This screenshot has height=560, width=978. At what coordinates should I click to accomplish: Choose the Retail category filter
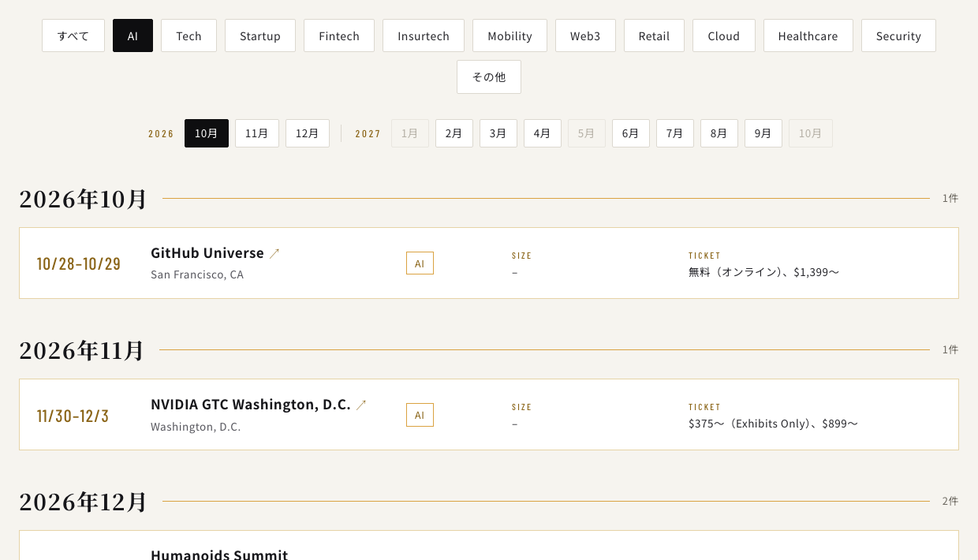(x=654, y=35)
